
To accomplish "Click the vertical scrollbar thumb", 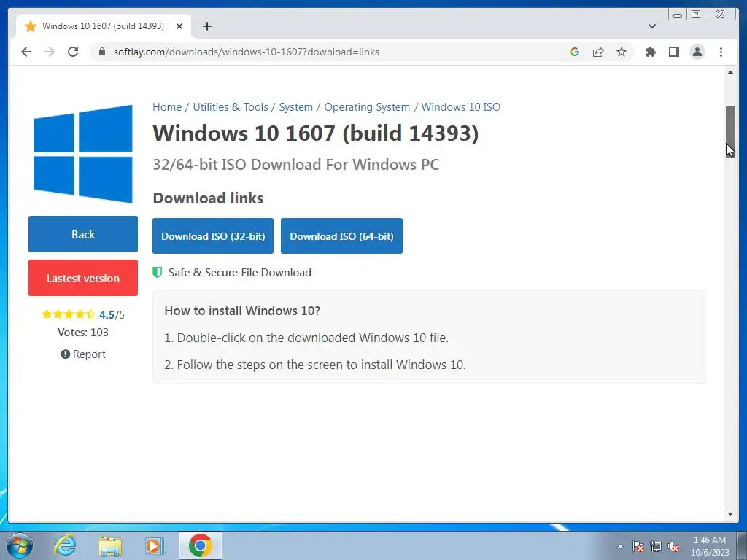I will pyautogui.click(x=730, y=132).
